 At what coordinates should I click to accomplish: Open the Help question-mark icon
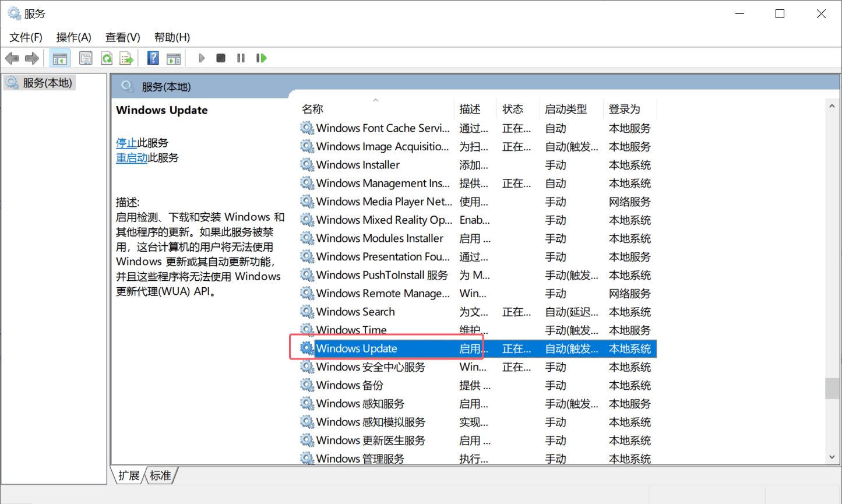(153, 58)
